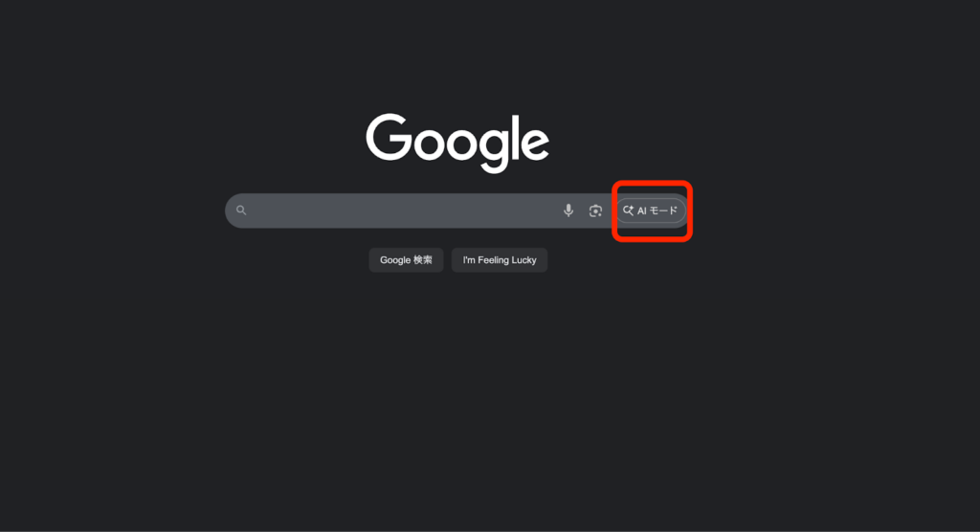Click the word Lucky on the second button

(523, 260)
